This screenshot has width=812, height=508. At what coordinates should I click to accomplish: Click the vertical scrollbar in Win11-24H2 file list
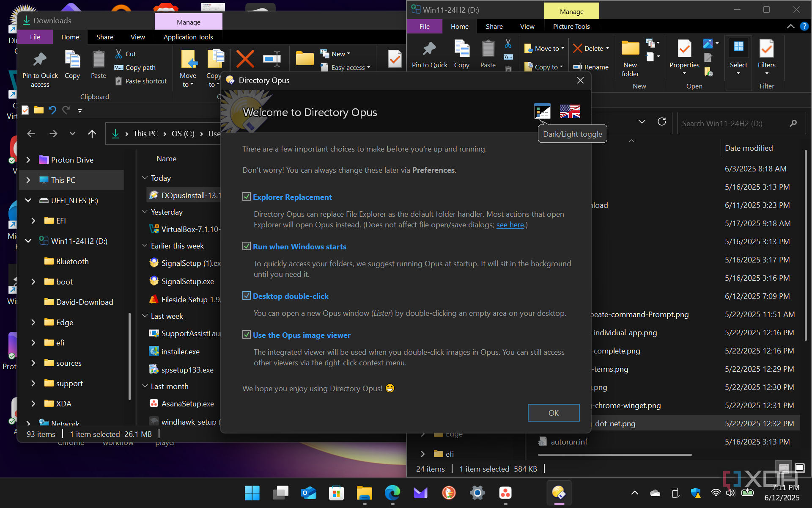pyautogui.click(x=806, y=246)
